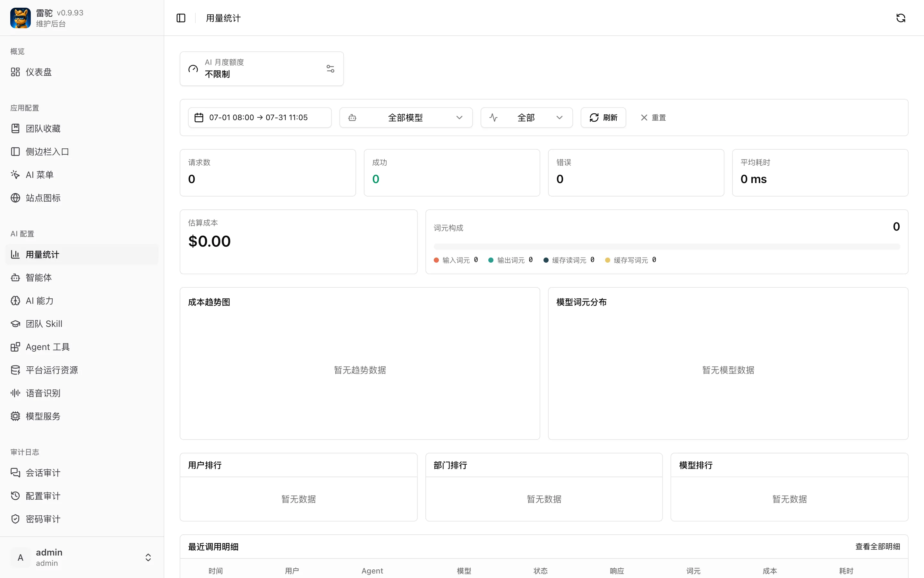924x578 pixels.
Task: Click the AI 能力 brain icon
Action: point(15,301)
